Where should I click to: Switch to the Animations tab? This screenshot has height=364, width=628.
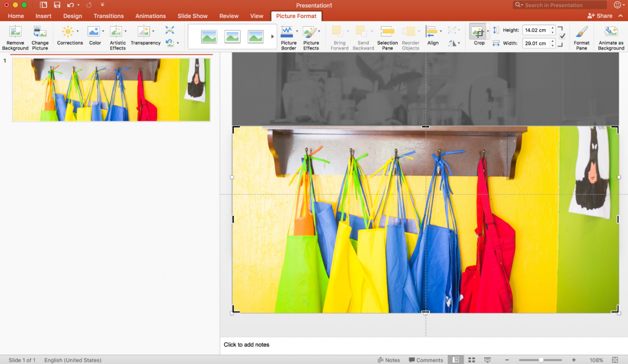tap(151, 16)
